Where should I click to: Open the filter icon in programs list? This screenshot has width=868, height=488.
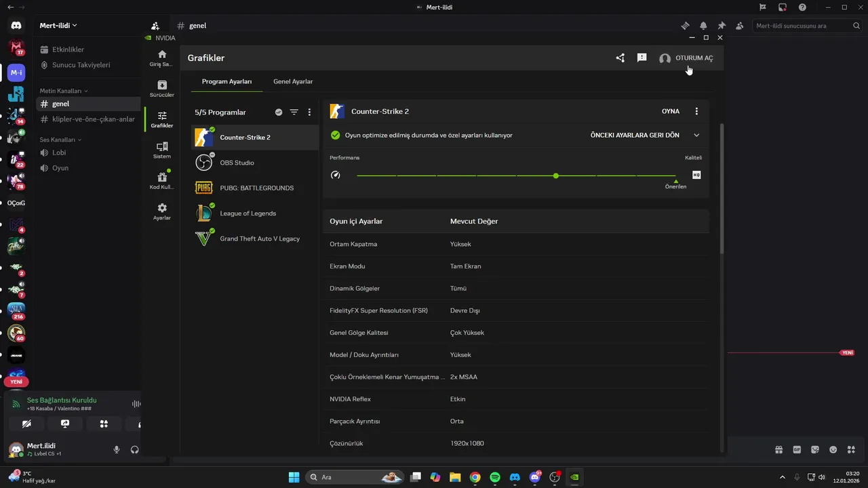(x=294, y=112)
